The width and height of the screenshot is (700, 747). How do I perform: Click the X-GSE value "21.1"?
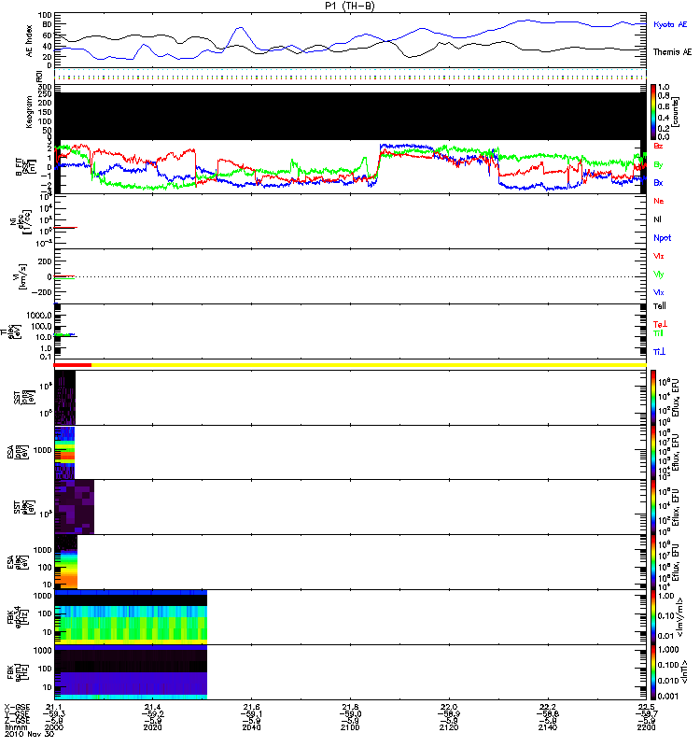click(54, 708)
